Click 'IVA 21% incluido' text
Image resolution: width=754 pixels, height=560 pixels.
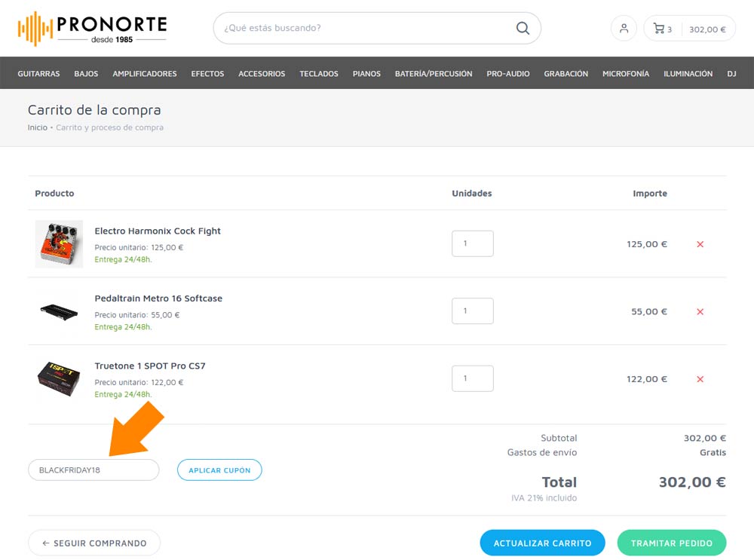click(x=544, y=498)
